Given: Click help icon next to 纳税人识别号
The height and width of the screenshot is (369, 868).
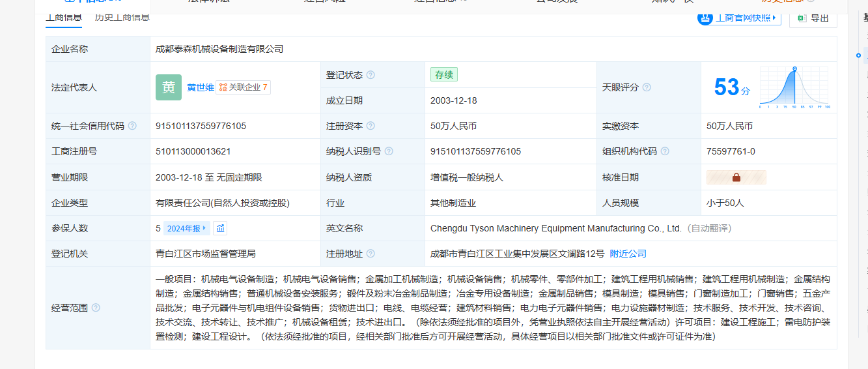Looking at the screenshot, I should (389, 151).
